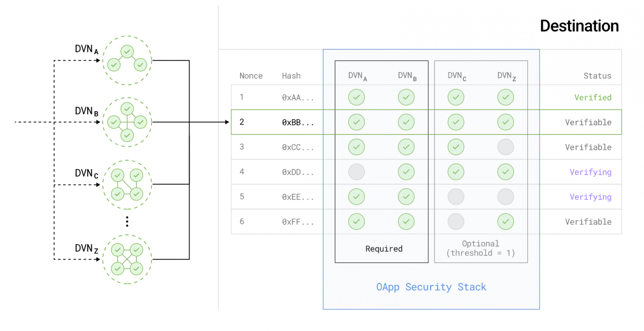
Task: Click the Verifying status for nonce 4
Action: (x=590, y=172)
